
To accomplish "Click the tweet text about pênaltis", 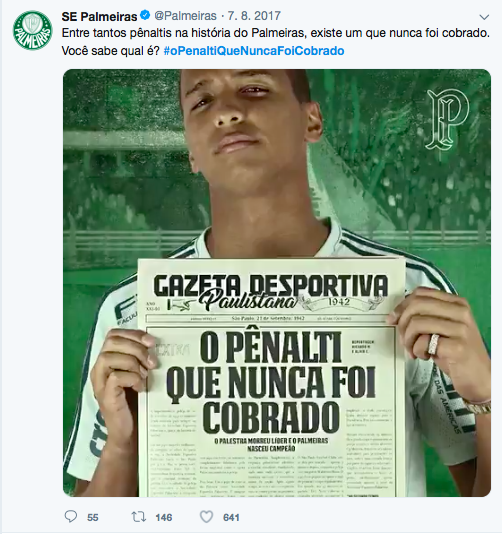I will coord(276,33).
